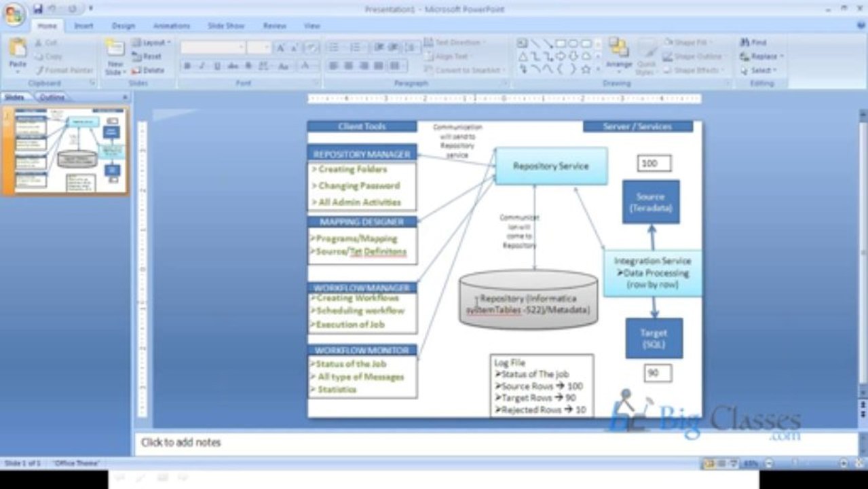This screenshot has height=489, width=868.
Task: Toggle underline formatting
Action: (x=217, y=66)
